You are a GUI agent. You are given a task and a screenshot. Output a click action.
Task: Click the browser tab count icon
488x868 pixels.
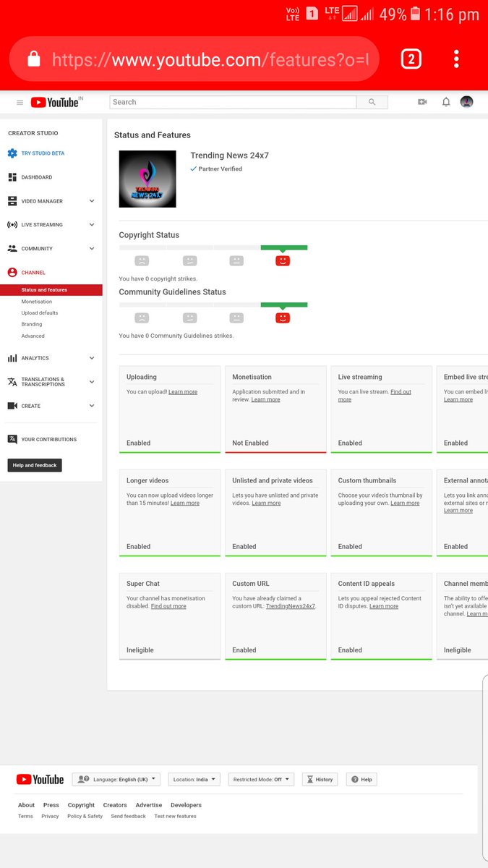tap(411, 59)
